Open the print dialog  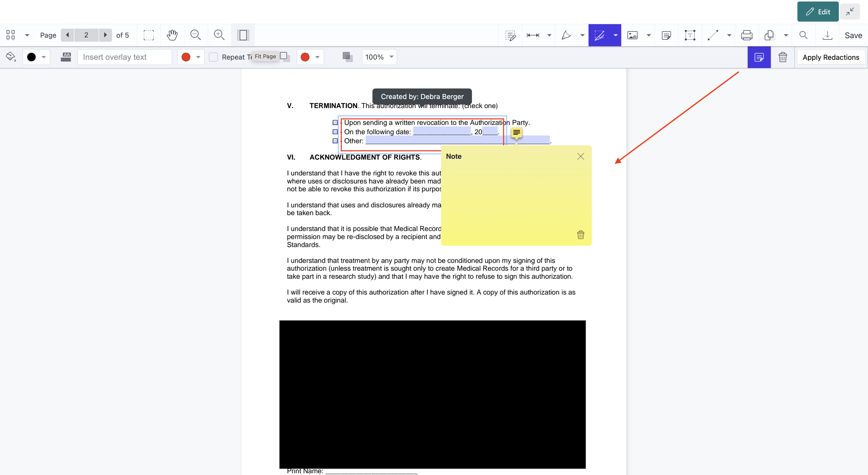747,35
